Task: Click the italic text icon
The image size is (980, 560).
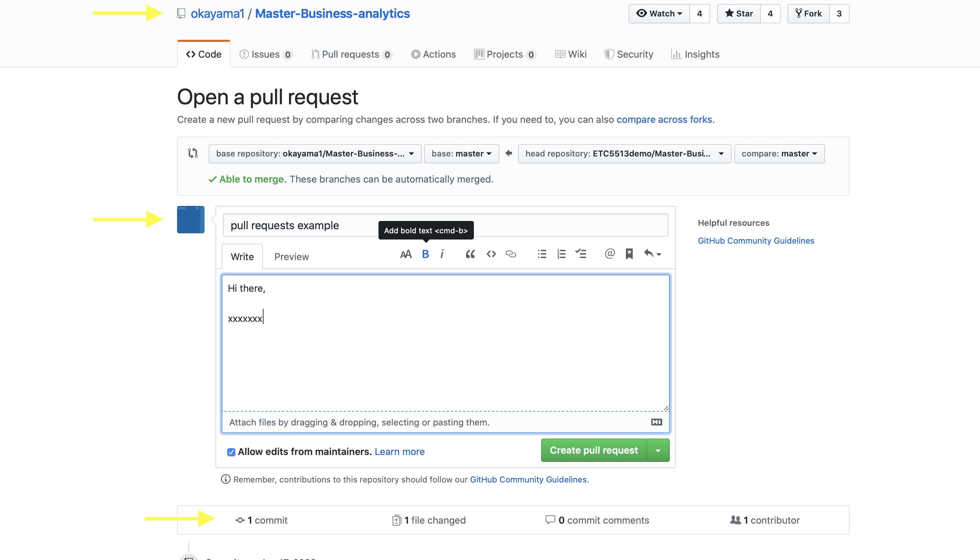Action: 442,254
